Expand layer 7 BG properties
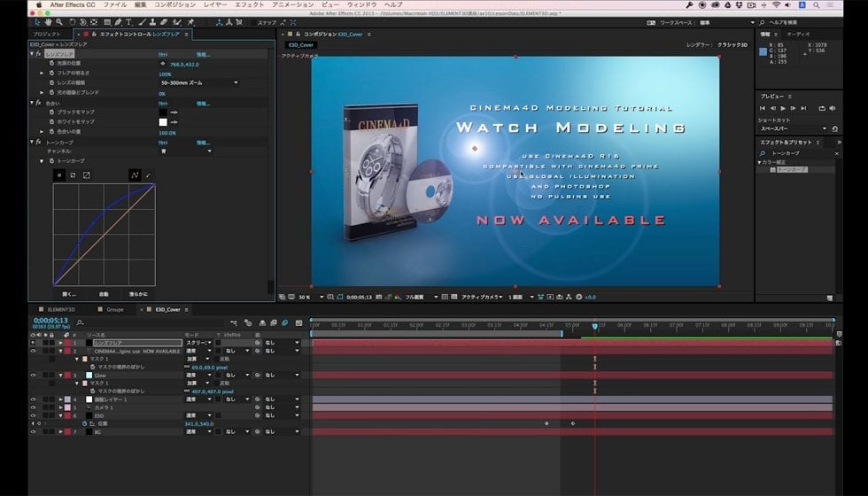 click(x=61, y=432)
